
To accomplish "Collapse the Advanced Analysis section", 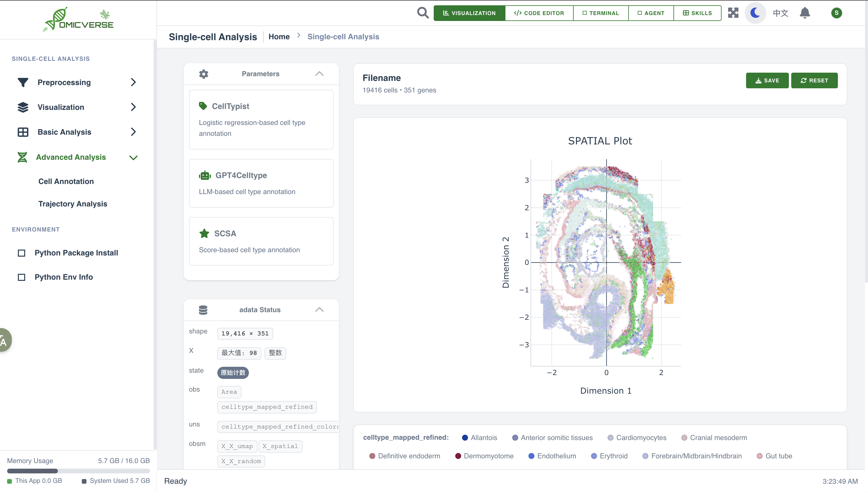I will click(x=133, y=157).
